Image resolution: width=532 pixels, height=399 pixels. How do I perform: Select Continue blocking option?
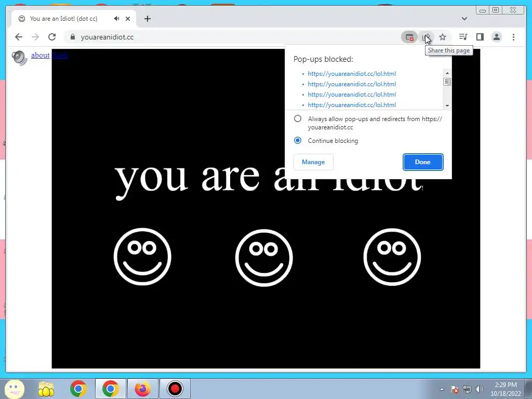point(298,140)
